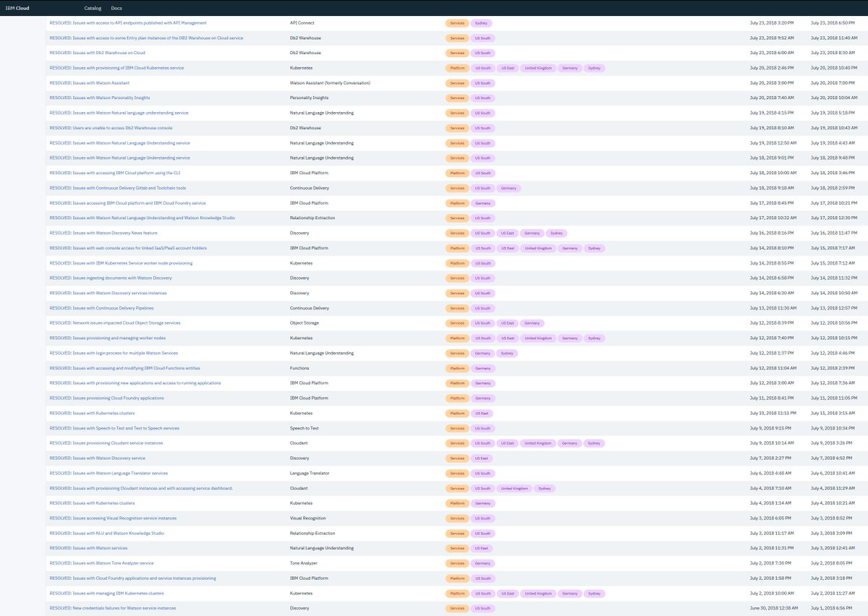Open 'Issues provisioning Cloud Foundry applications'

106,398
